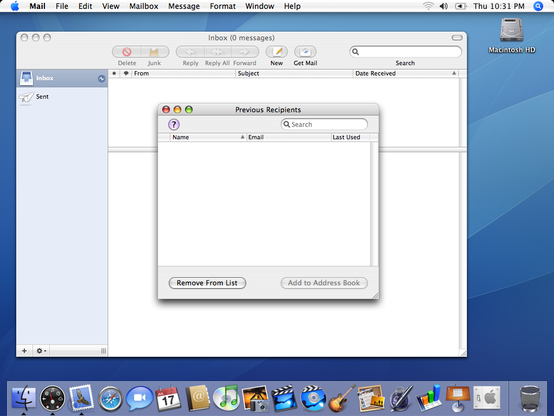Open Dashboard from the Dock
554x416 pixels.
click(x=53, y=398)
